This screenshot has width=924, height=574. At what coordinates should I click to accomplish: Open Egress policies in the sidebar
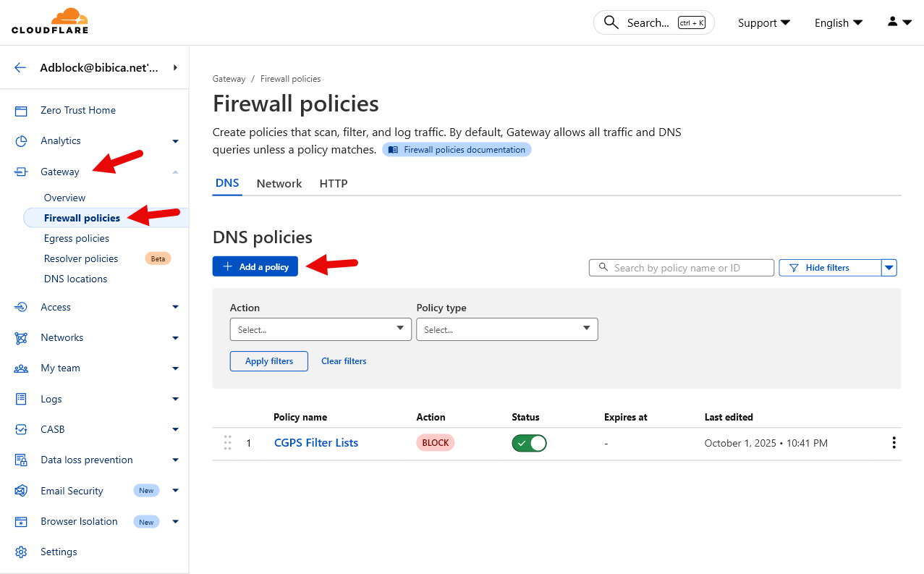point(77,238)
